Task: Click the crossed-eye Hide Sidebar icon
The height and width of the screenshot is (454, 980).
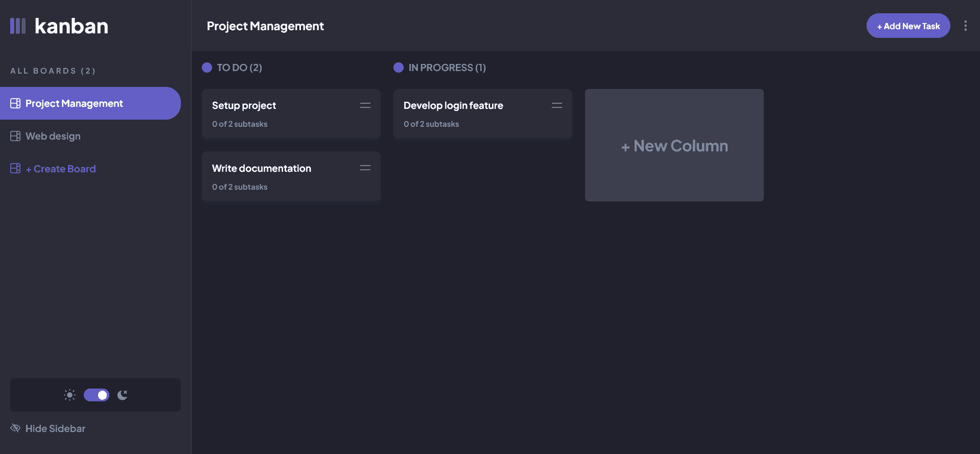Action: [15, 428]
